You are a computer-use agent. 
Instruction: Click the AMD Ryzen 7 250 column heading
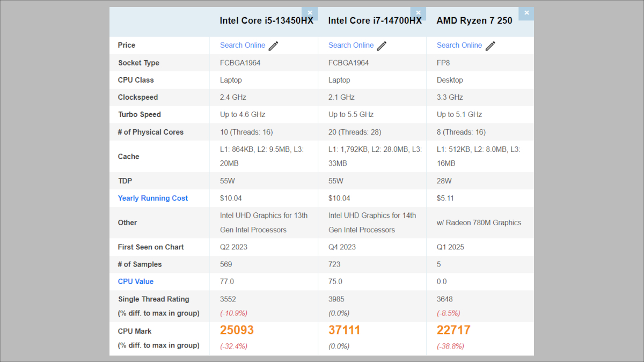pos(474,21)
